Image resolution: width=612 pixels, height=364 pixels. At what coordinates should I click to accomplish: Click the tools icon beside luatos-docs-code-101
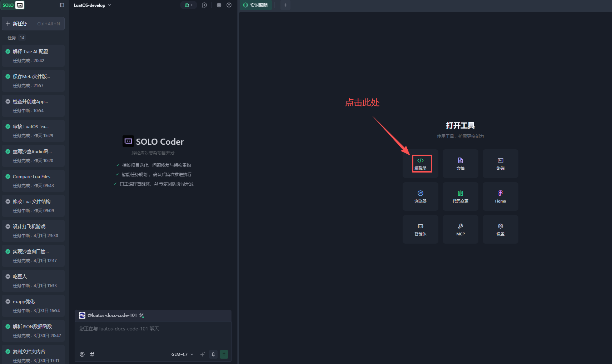[x=141, y=315]
